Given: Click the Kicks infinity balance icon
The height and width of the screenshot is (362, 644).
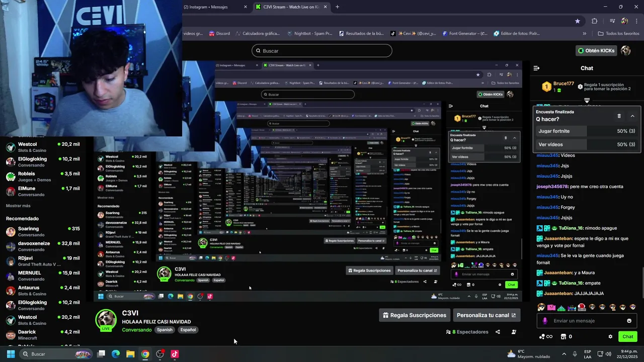Looking at the screenshot, I should pos(546,336).
